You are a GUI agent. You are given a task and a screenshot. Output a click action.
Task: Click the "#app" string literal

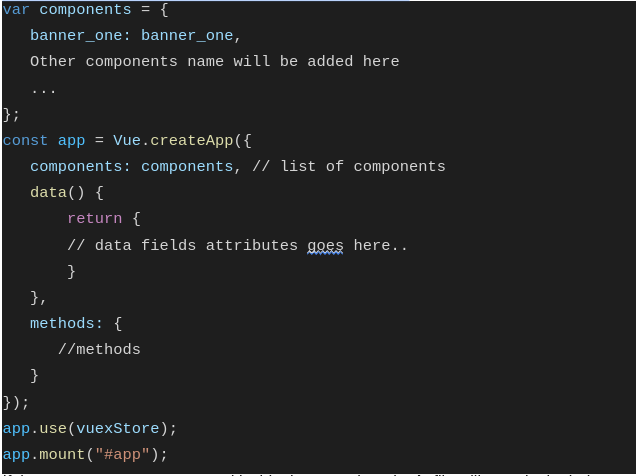(x=122, y=455)
